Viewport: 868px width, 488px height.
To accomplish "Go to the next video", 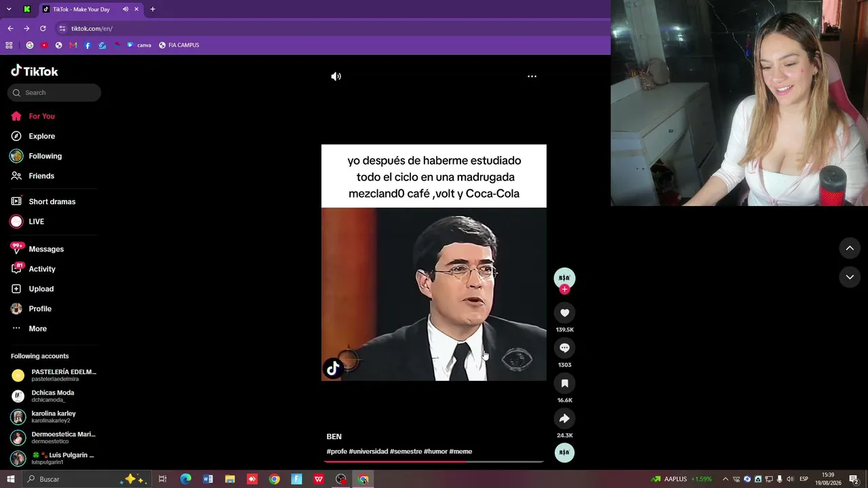I will (x=850, y=277).
